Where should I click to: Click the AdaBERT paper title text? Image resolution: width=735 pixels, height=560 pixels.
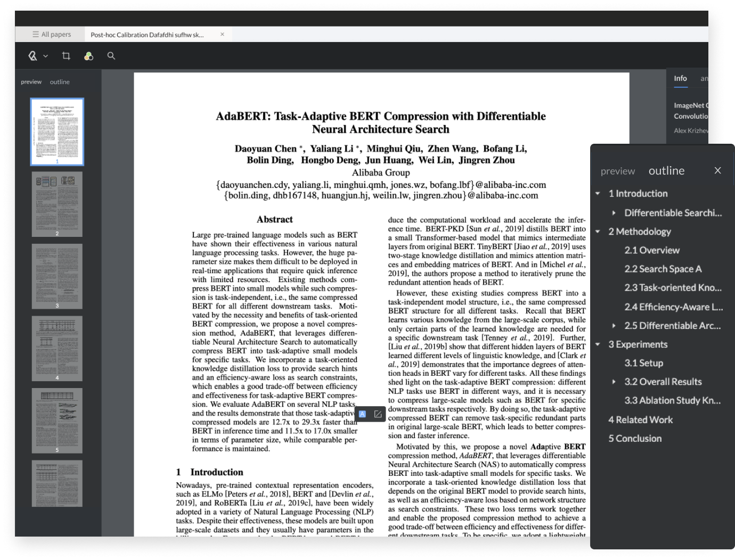pos(381,123)
